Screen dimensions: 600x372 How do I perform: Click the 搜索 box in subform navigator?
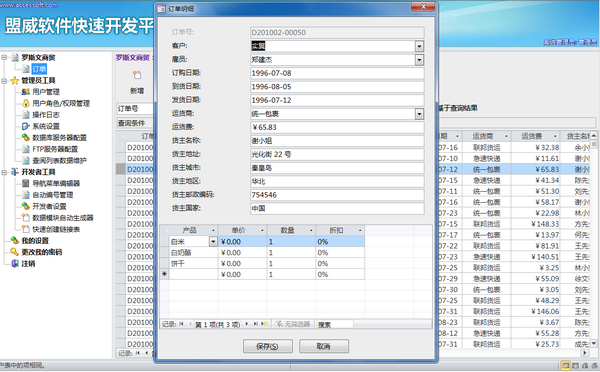click(335, 325)
